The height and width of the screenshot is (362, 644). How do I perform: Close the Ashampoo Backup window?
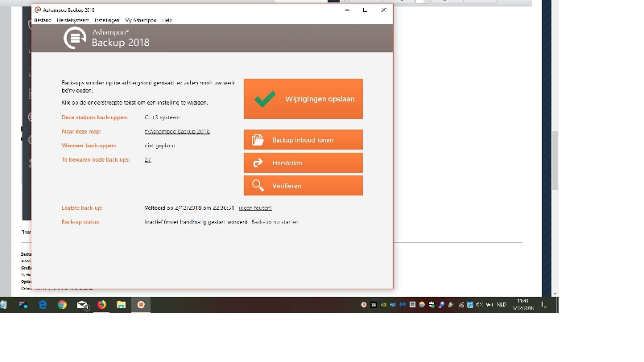point(383,10)
